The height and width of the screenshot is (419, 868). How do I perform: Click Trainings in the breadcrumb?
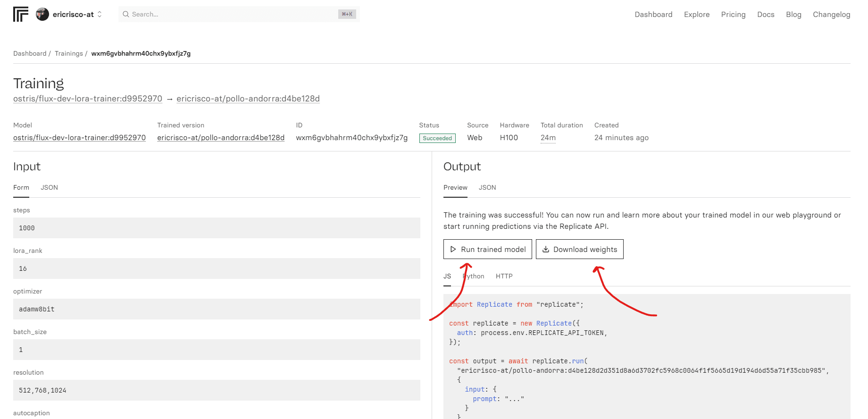(x=69, y=53)
